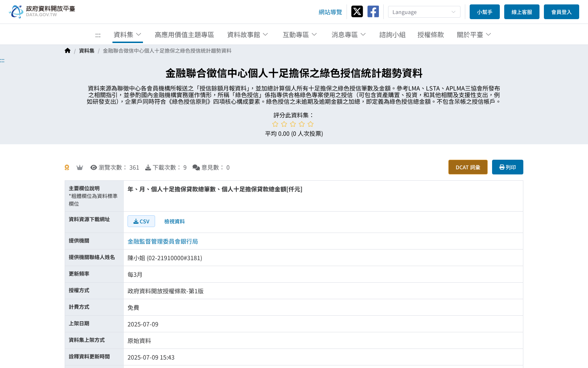This screenshot has height=368, width=588.
Task: Click the 資料集 breadcrumb link
Action: click(87, 51)
